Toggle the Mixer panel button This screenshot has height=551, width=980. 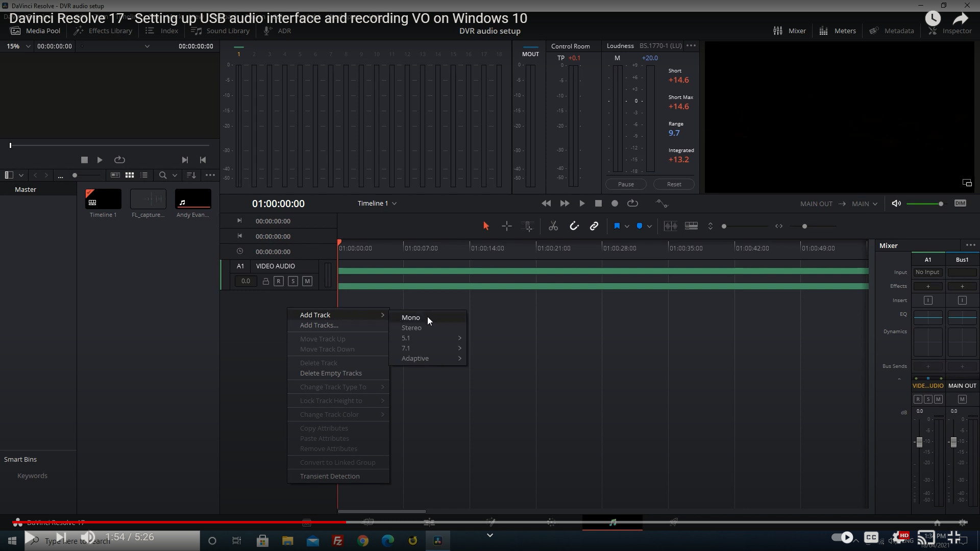point(790,31)
